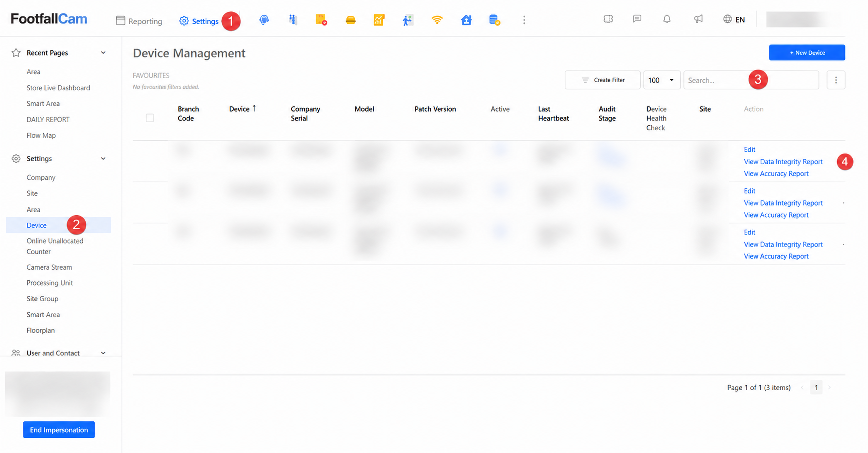The width and height of the screenshot is (868, 453).
Task: Open the 100 page-size dropdown
Action: point(661,80)
